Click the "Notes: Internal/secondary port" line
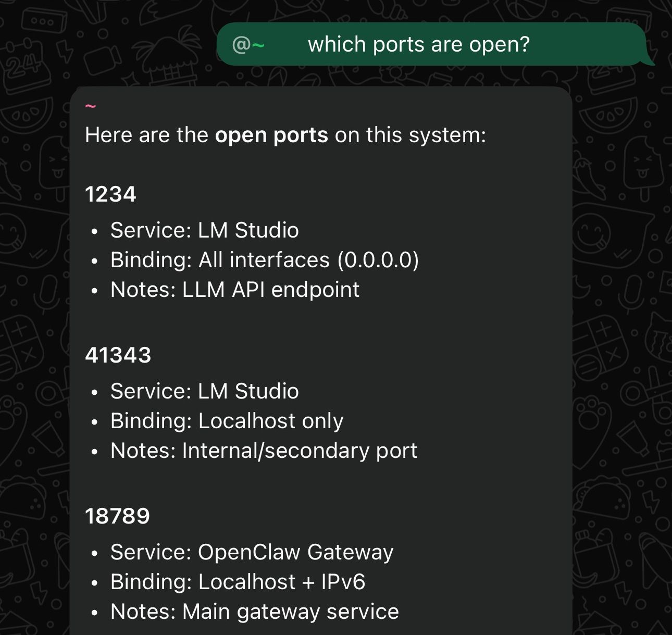The height and width of the screenshot is (635, 672). [264, 450]
